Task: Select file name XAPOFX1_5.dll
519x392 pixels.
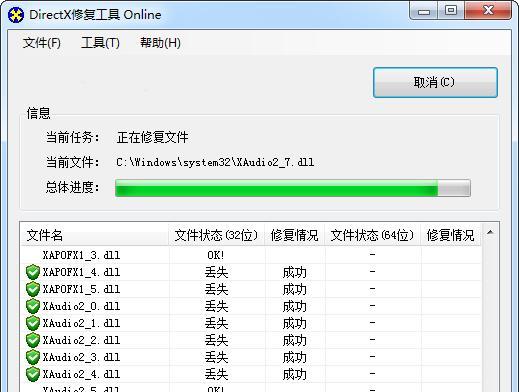Action: point(81,289)
